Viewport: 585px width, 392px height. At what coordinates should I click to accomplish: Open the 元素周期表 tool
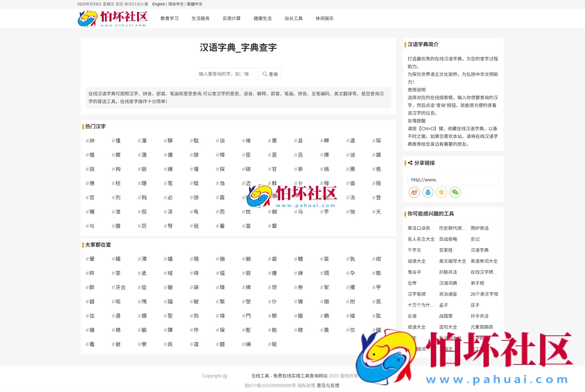coord(482,327)
